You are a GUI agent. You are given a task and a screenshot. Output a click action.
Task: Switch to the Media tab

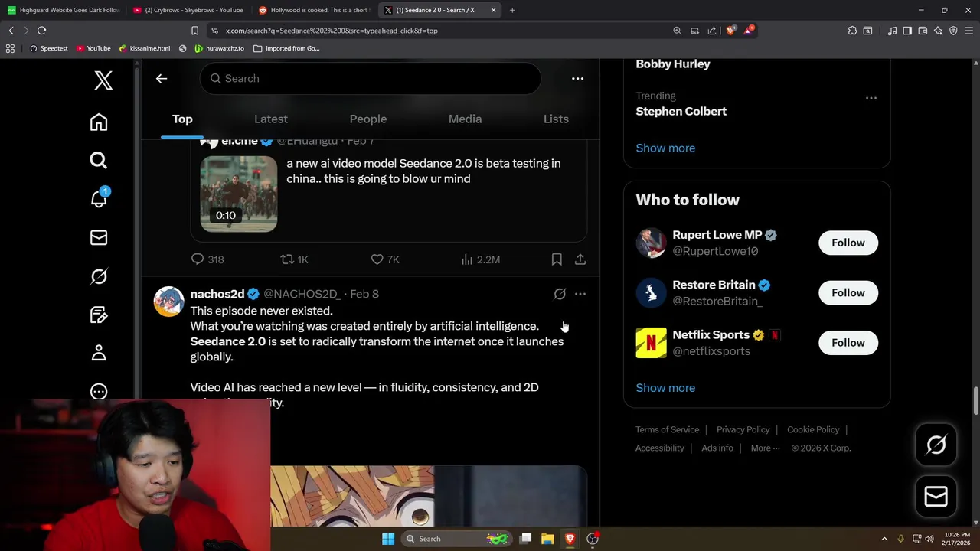coord(465,119)
